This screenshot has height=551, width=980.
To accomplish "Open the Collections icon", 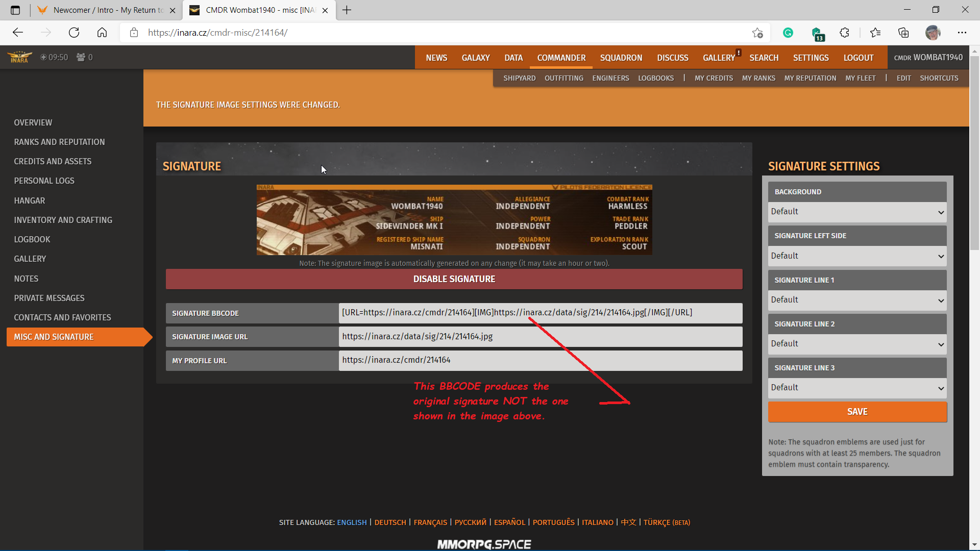I will click(x=903, y=33).
